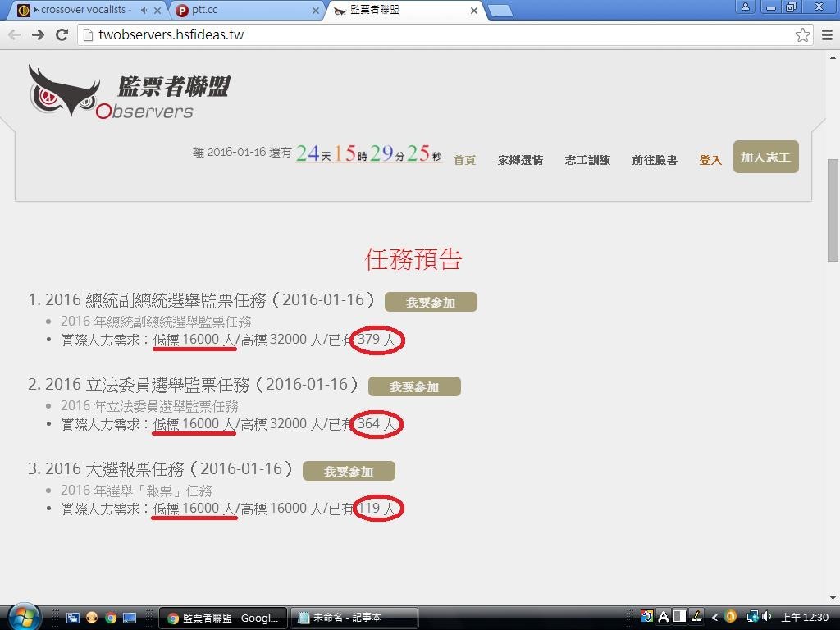The image size is (840, 630).
Task: Close the crossover vocalists tab
Action: (x=157, y=10)
